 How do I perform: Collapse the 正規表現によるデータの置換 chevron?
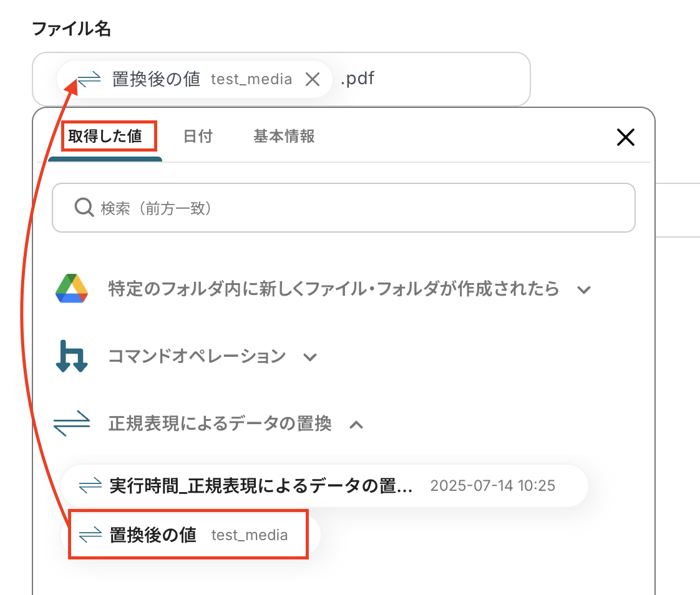pos(356,425)
